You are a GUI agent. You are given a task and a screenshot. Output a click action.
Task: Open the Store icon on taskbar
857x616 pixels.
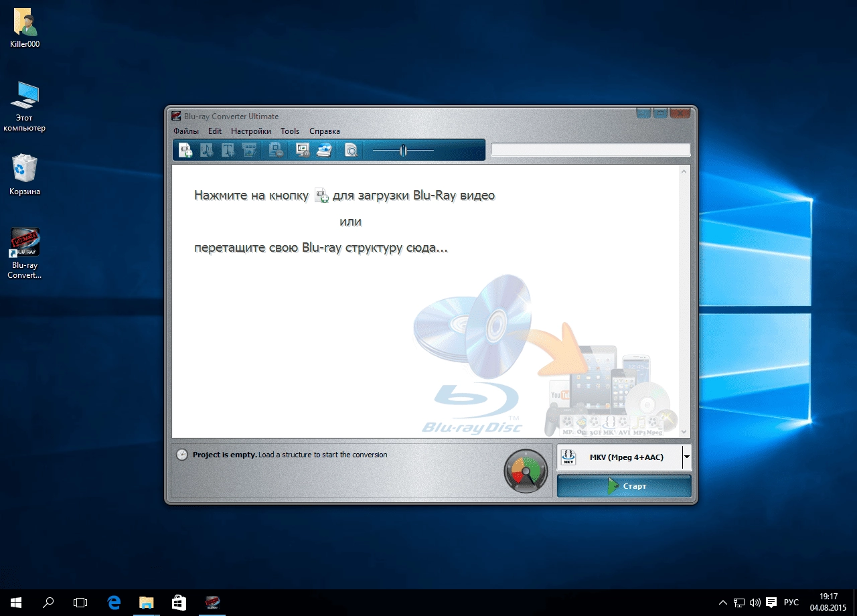pyautogui.click(x=179, y=603)
